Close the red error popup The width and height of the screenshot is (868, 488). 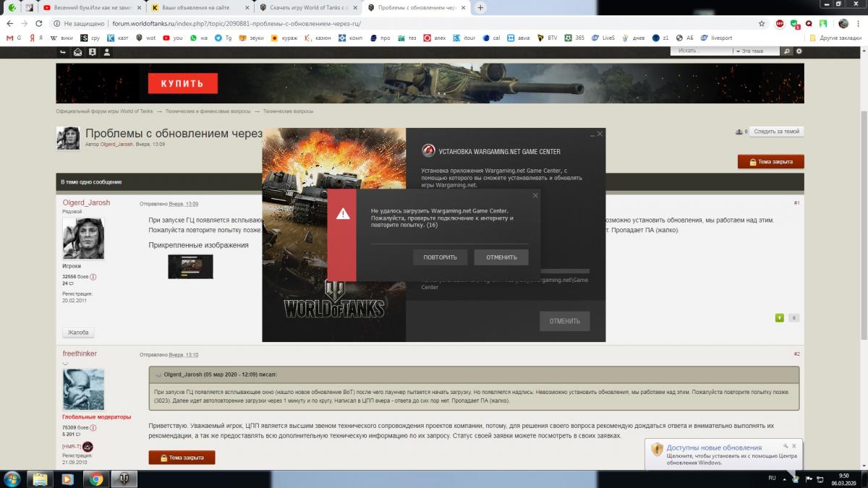(x=535, y=195)
